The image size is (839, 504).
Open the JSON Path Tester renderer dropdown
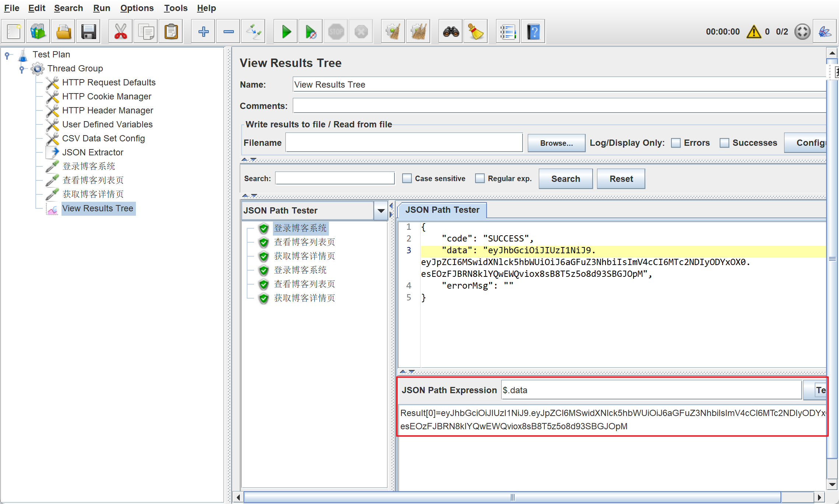(381, 211)
